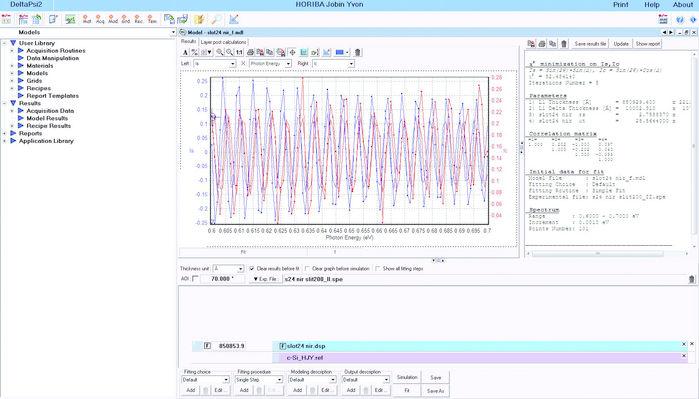This screenshot has width=699, height=399.
Task: Click the 'Show report' button
Action: point(647,44)
